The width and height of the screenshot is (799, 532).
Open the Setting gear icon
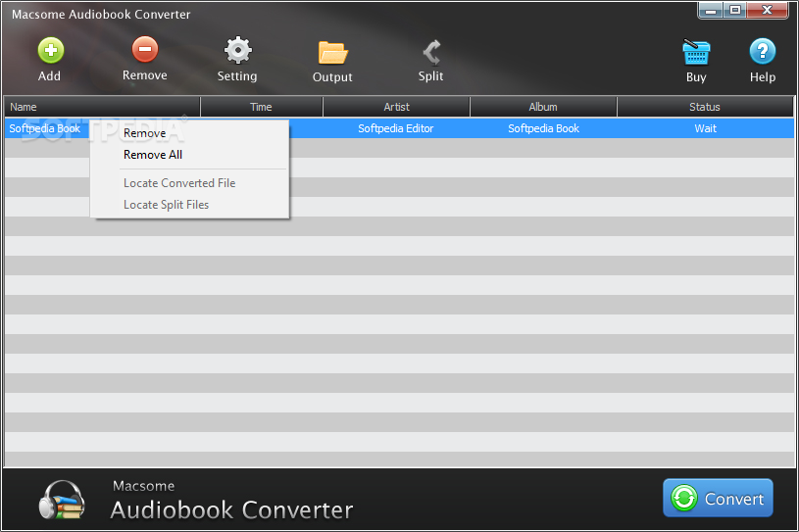tap(238, 50)
